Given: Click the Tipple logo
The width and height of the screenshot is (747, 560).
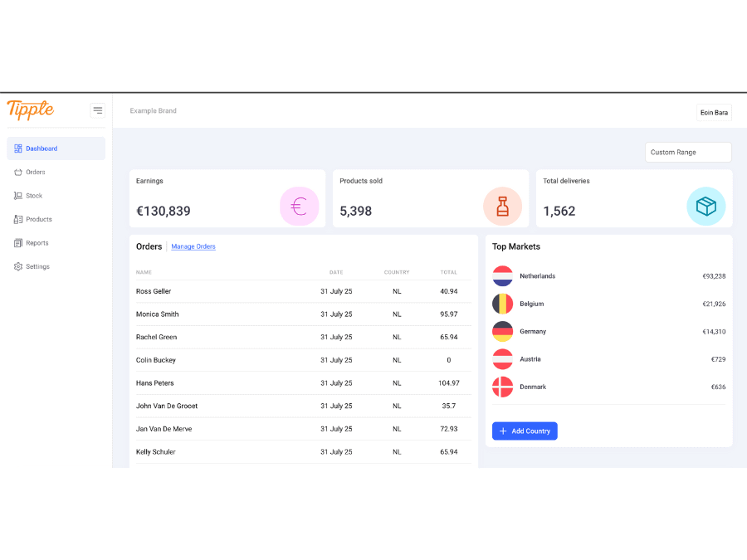Looking at the screenshot, I should click(x=31, y=110).
